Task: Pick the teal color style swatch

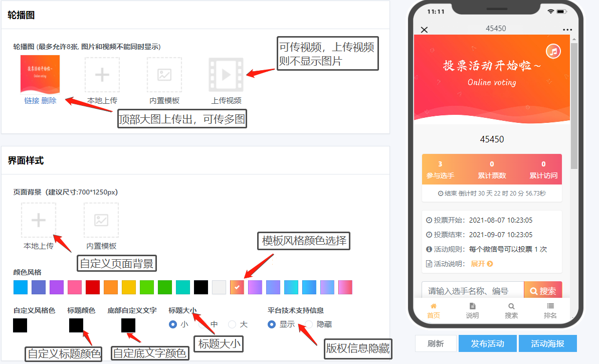Action: 182,287
